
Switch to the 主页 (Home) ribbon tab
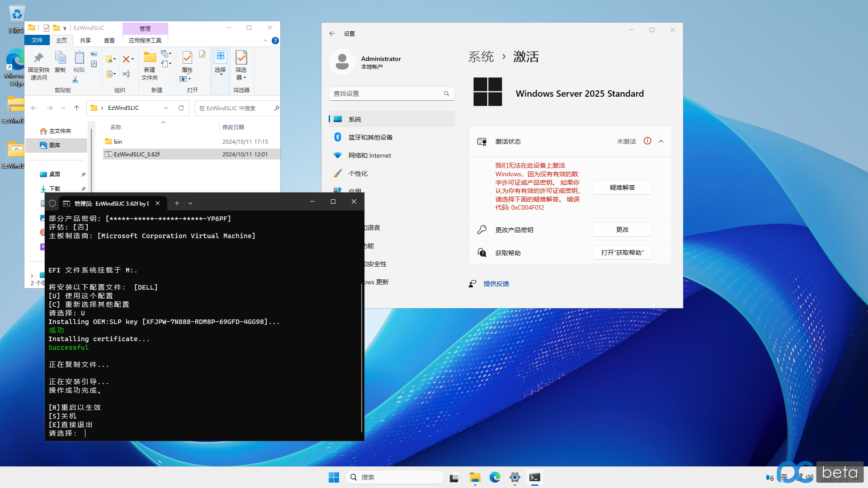click(61, 40)
